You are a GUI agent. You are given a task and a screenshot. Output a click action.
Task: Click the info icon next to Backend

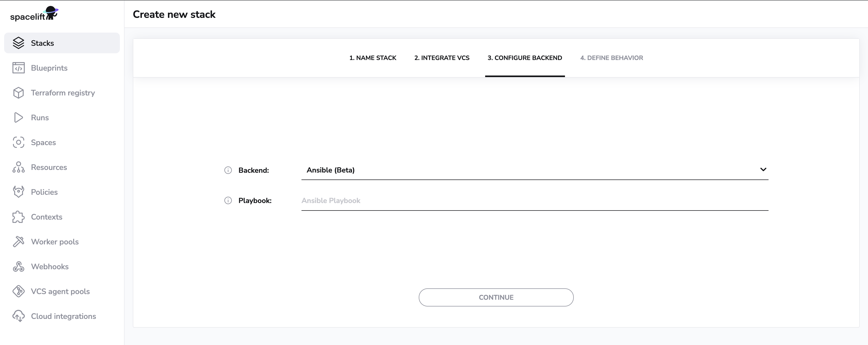coord(228,170)
